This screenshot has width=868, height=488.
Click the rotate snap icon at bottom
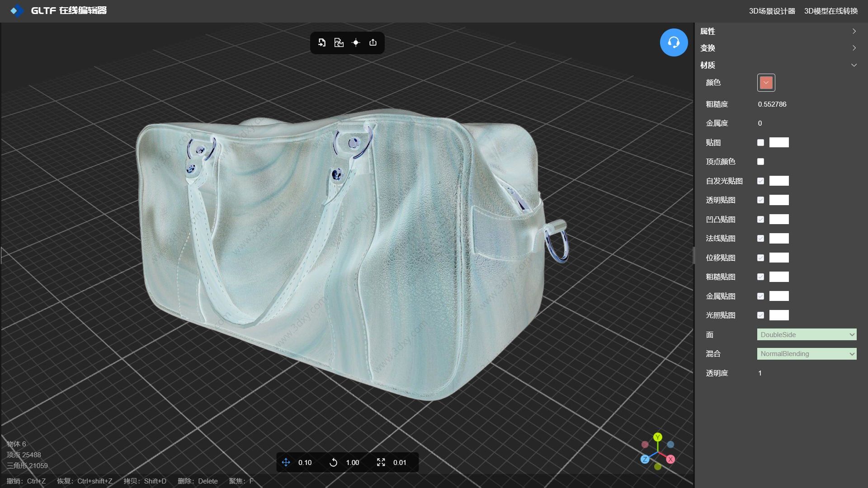pos(333,462)
